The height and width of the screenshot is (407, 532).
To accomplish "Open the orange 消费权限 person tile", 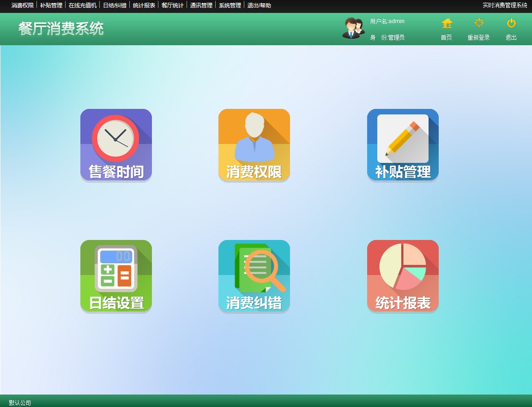I will [254, 145].
